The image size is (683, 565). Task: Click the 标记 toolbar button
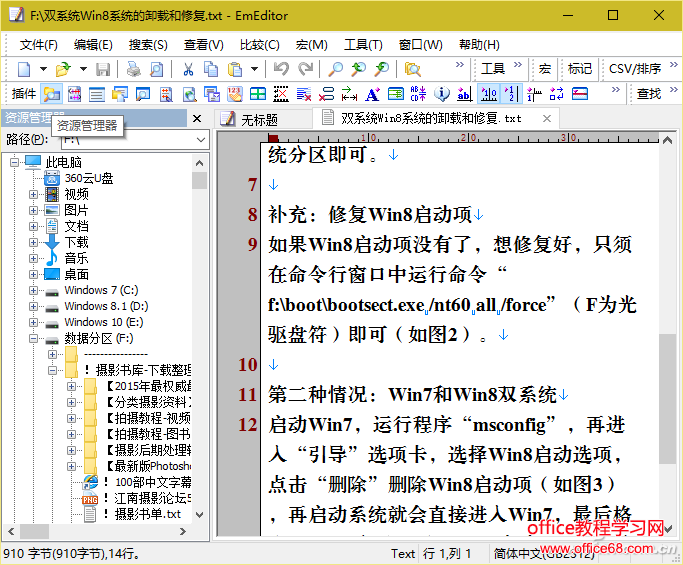click(x=580, y=69)
